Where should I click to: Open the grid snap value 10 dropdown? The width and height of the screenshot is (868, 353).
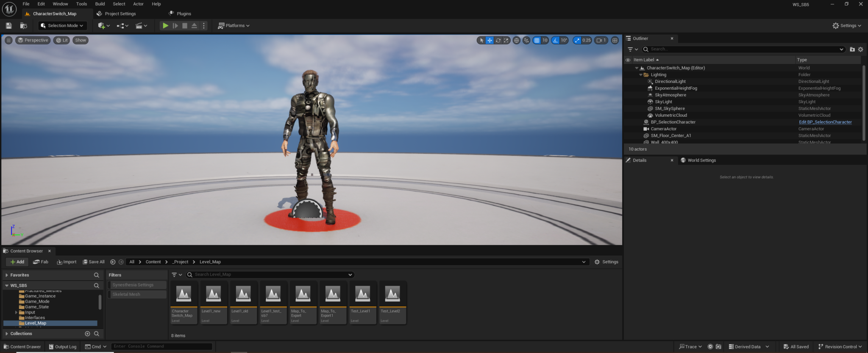(545, 40)
